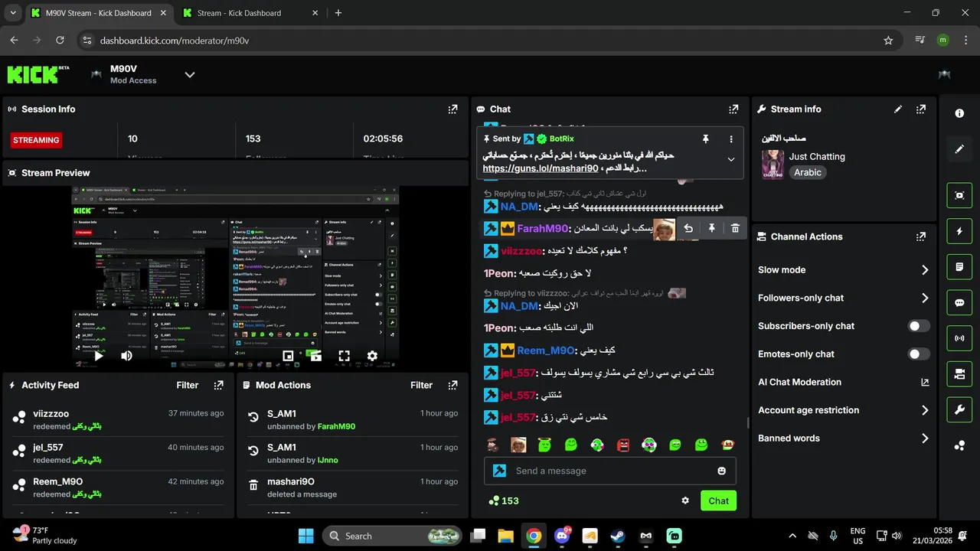Image resolution: width=980 pixels, height=551 pixels.
Task: Open chat settings gear icon
Action: 685,501
